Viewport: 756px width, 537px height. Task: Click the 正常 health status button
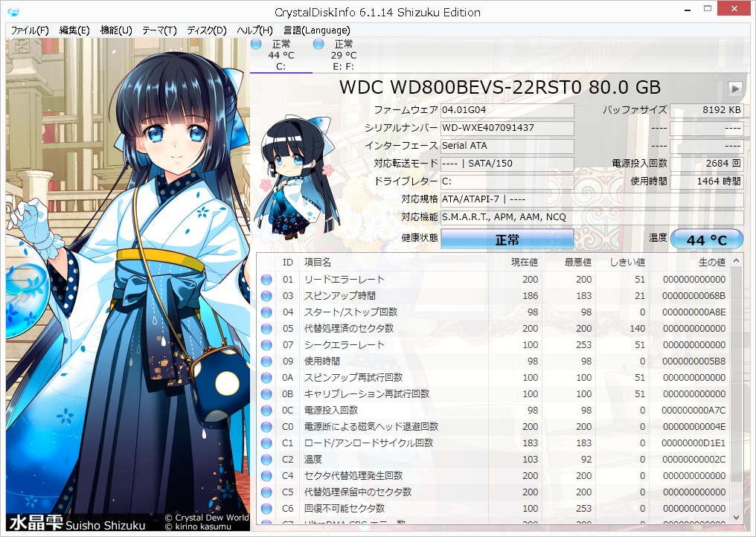click(x=507, y=239)
